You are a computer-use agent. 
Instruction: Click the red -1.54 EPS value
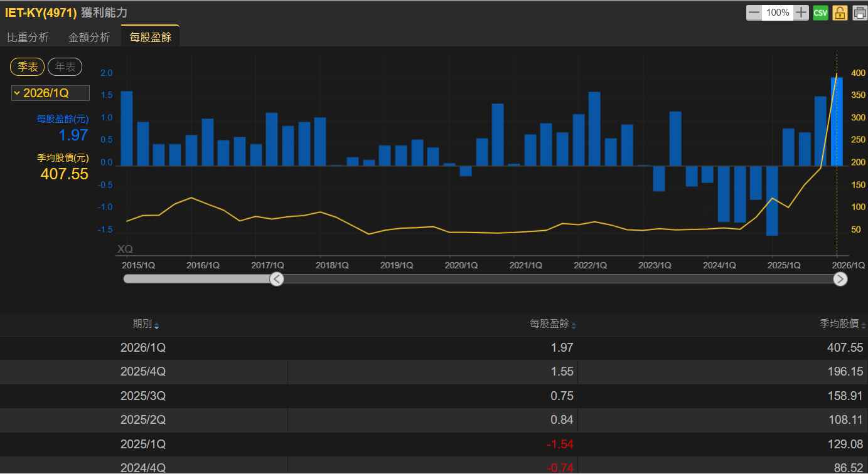click(560, 444)
